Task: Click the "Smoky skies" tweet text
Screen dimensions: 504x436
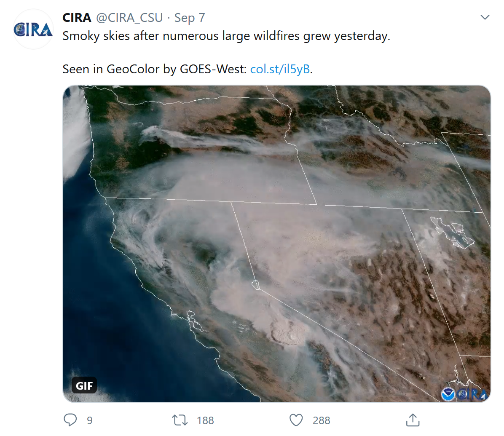Action: click(226, 36)
